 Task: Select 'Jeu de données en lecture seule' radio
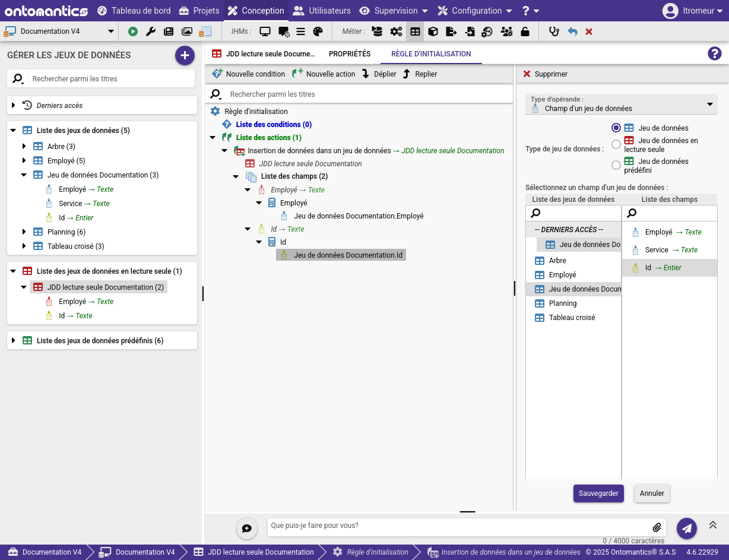(616, 144)
